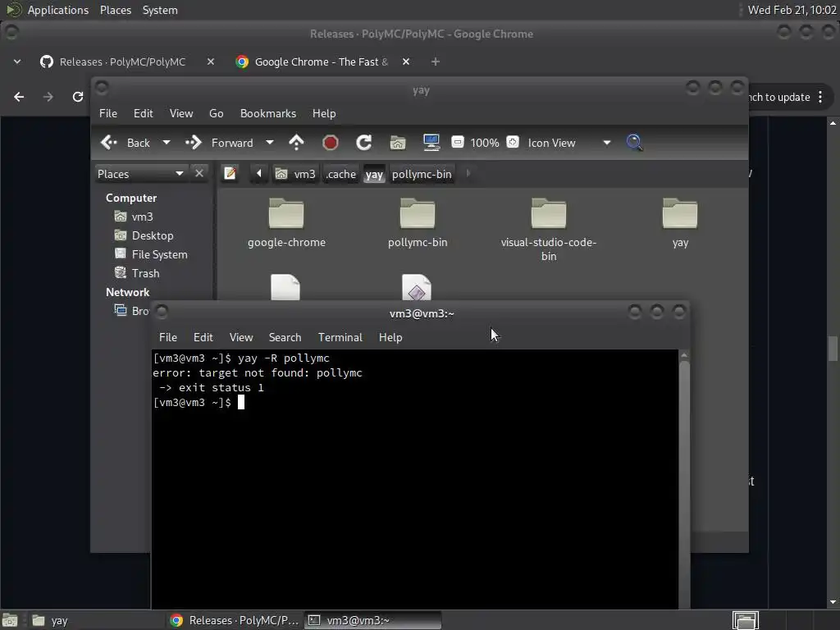Click the clock showing Wed Feb 21

[x=792, y=10]
